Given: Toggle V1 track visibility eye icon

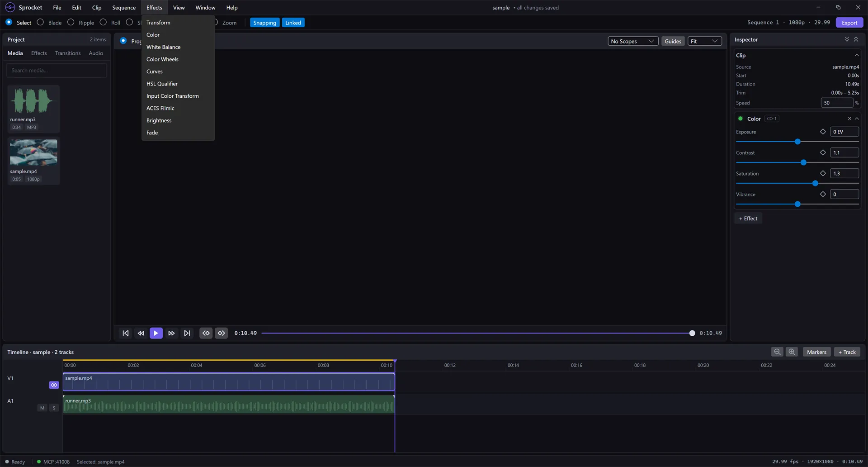Looking at the screenshot, I should pyautogui.click(x=54, y=385).
